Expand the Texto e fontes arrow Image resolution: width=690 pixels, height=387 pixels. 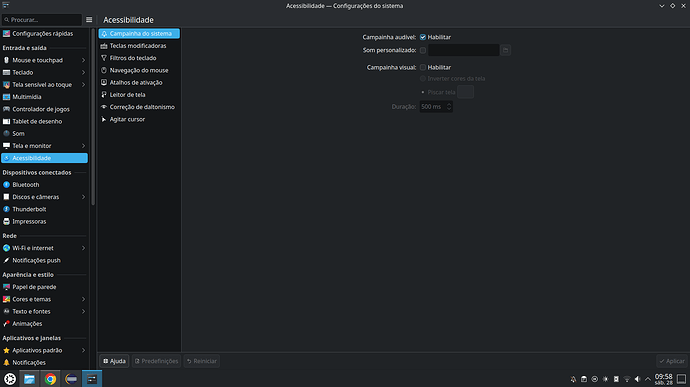(x=83, y=311)
